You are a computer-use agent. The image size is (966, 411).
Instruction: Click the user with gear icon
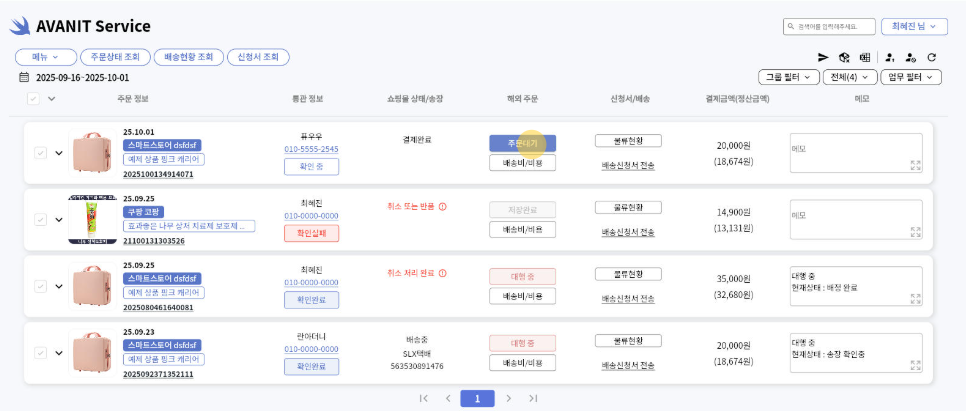click(910, 58)
